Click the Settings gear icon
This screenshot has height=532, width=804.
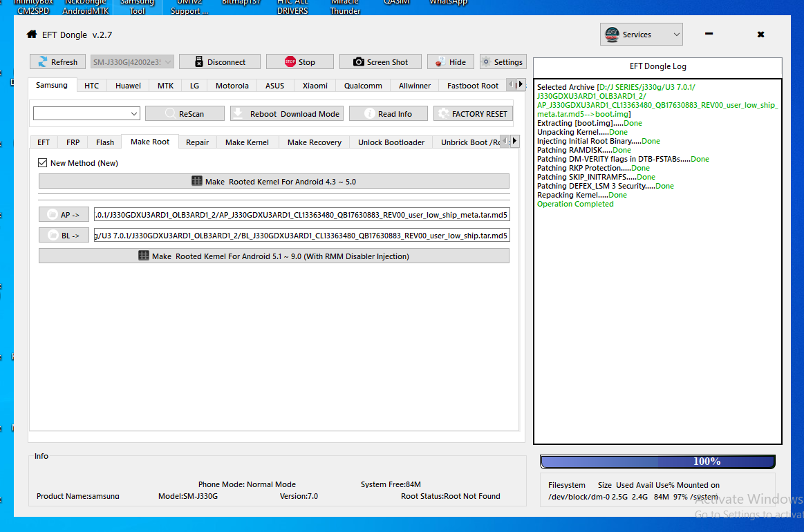coord(486,61)
